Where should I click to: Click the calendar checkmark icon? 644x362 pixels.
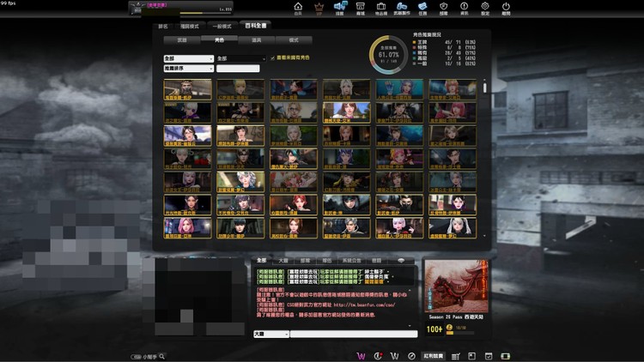(x=489, y=356)
